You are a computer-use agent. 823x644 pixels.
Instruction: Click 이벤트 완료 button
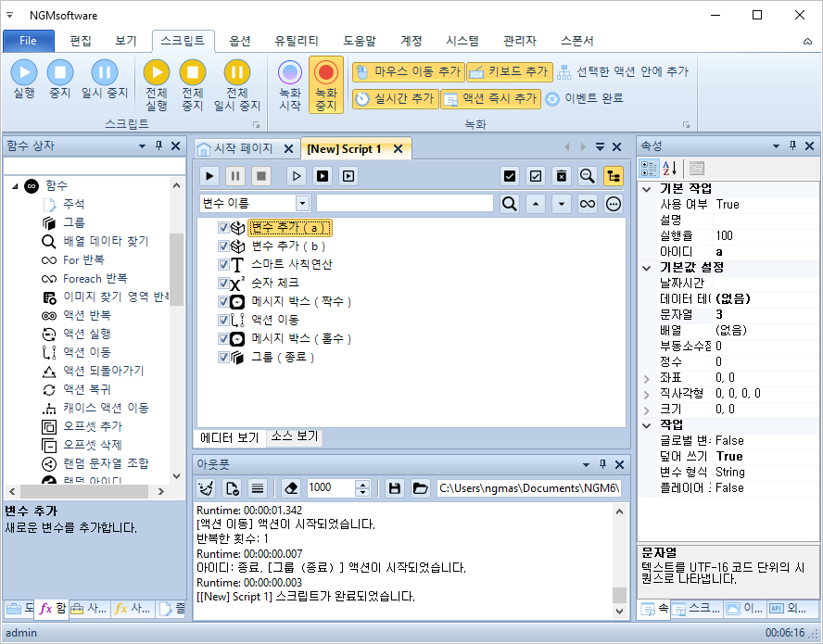click(x=584, y=98)
